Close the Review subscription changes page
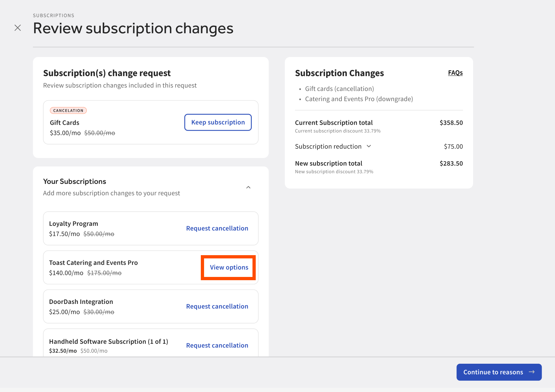 click(18, 28)
